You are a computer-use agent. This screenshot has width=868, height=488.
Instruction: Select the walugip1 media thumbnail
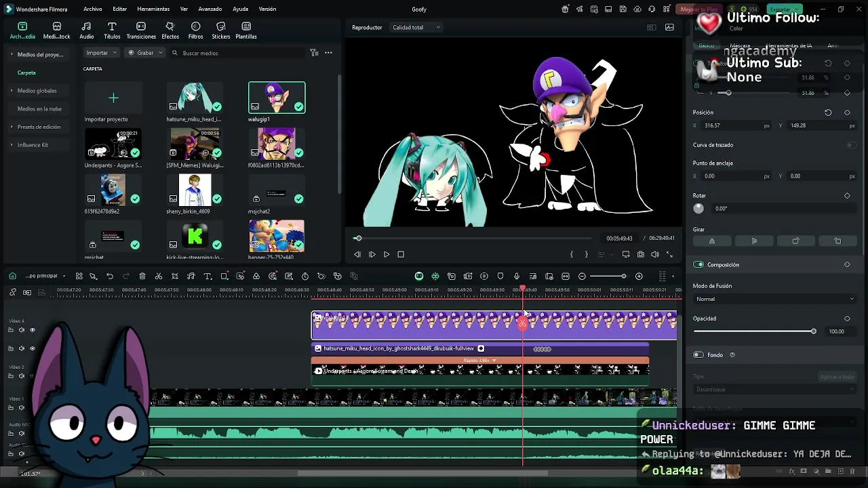(277, 98)
